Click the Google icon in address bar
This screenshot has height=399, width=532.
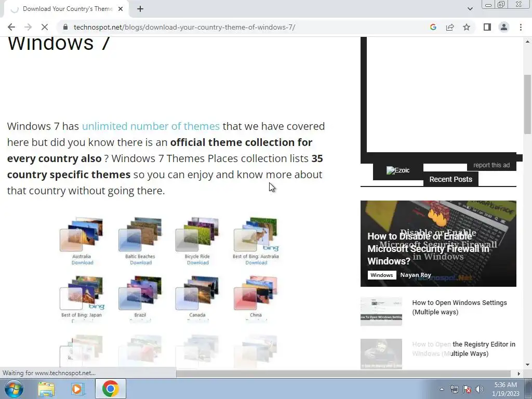point(433,27)
